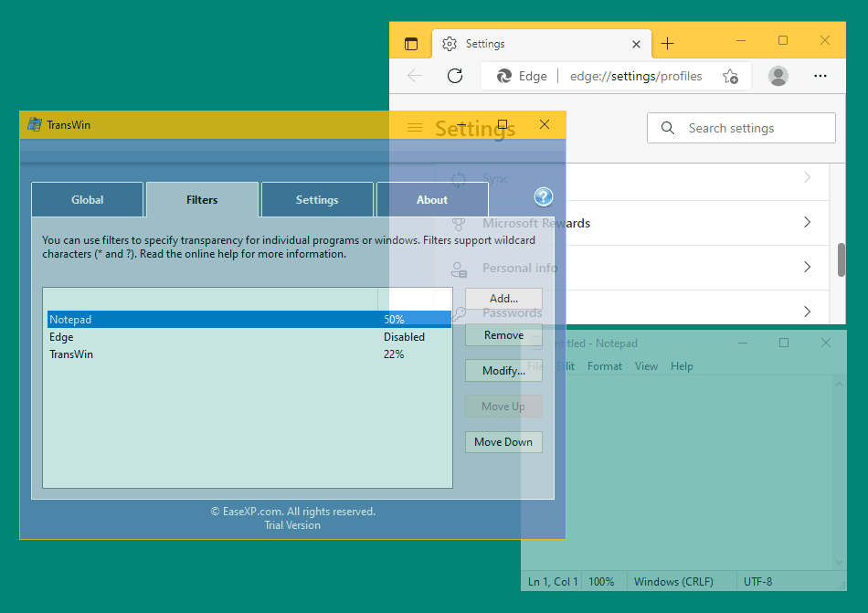Image resolution: width=868 pixels, height=613 pixels.
Task: Expand the Sync row chevron
Action: pos(807,177)
